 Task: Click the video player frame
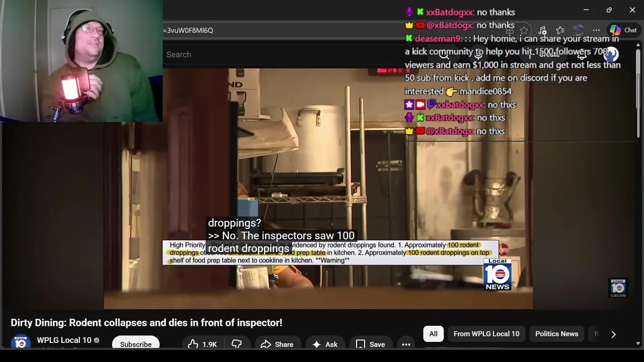(x=318, y=189)
